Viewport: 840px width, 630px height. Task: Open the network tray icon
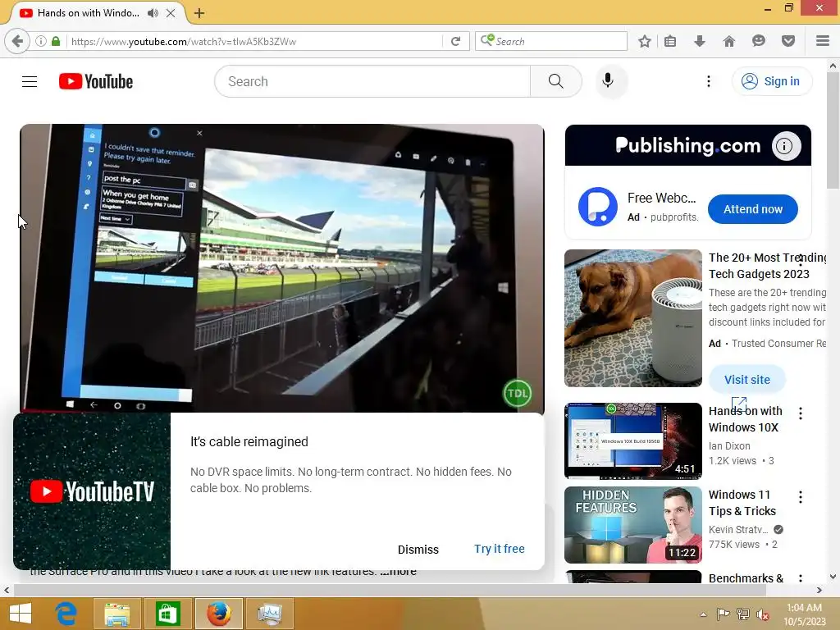point(743,614)
